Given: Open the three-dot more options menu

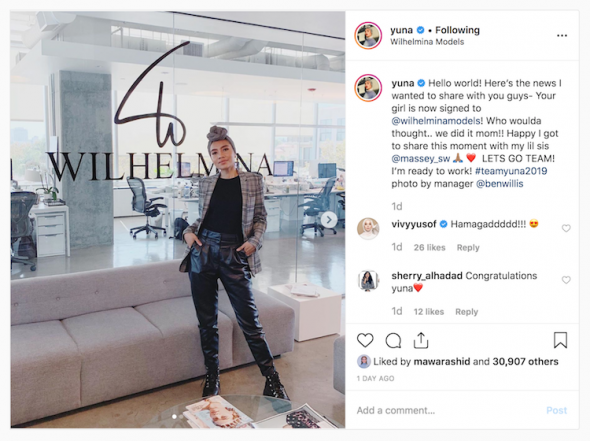Looking at the screenshot, I should 562,35.
